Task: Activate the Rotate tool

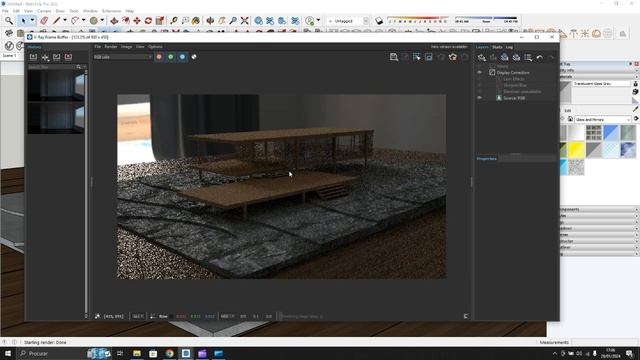Action: click(148, 20)
